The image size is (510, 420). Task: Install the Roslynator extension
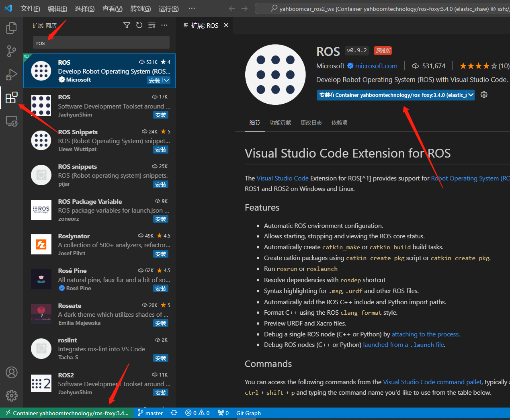point(161,254)
